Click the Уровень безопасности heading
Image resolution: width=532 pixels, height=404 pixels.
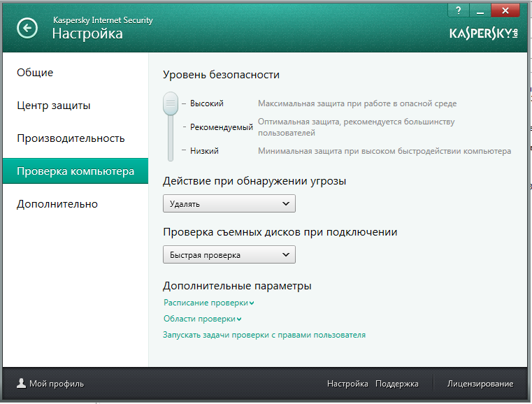tap(221, 75)
